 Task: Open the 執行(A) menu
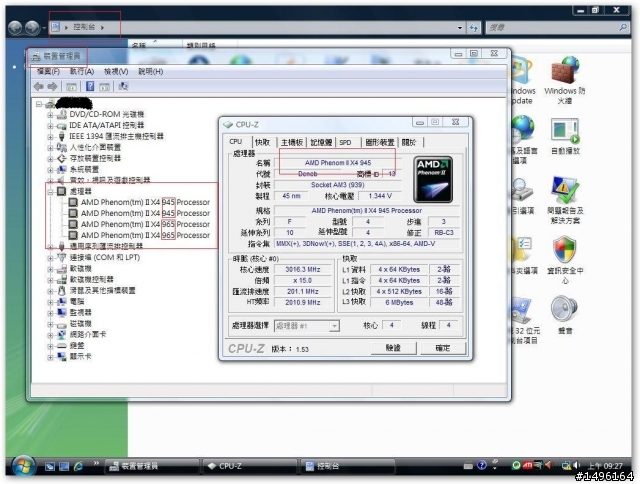click(82, 72)
